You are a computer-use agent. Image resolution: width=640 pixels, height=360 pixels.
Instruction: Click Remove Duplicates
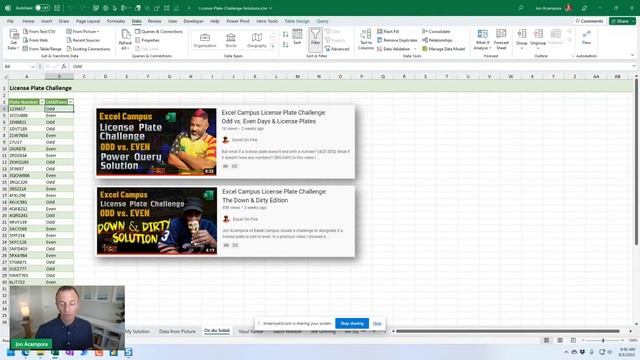[397, 40]
